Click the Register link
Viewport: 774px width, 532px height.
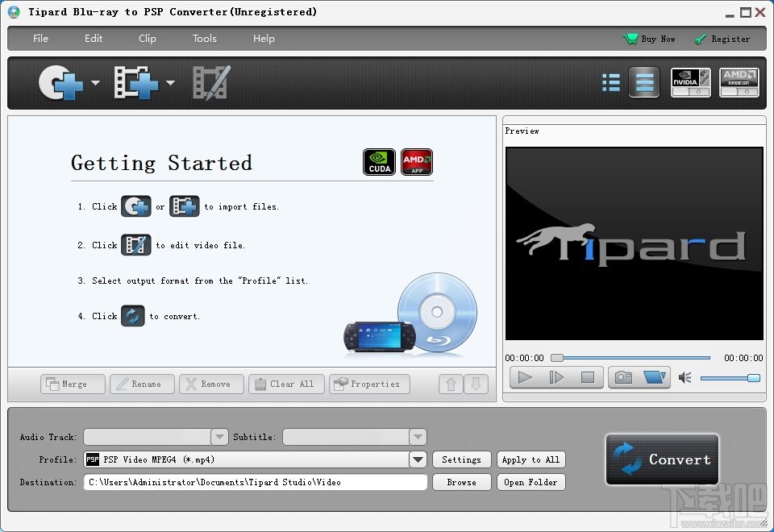click(x=722, y=39)
